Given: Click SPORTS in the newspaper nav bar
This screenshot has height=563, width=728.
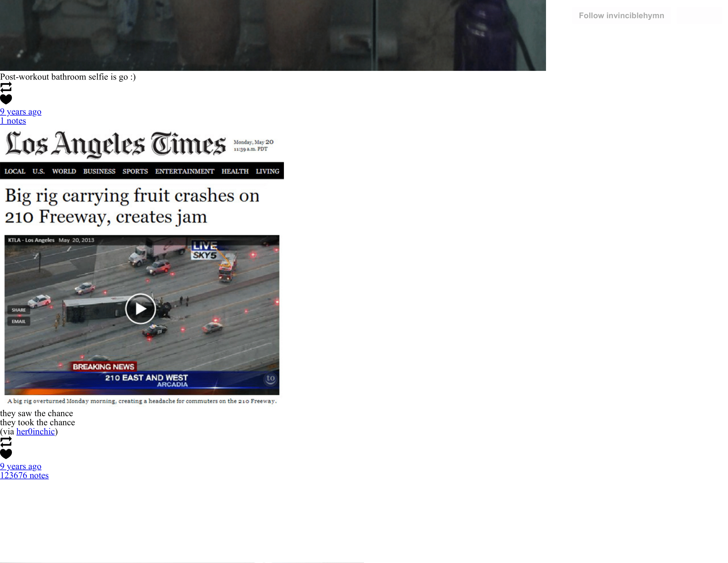Looking at the screenshot, I should (x=135, y=171).
